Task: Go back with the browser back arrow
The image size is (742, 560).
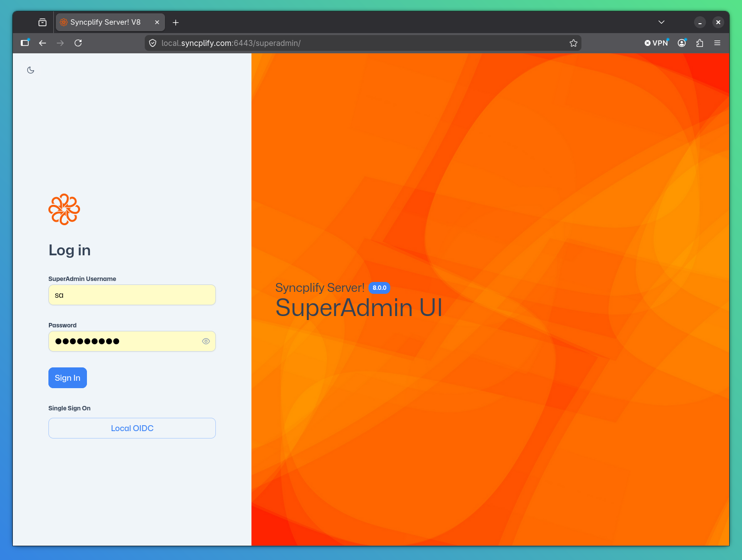Action: (42, 43)
